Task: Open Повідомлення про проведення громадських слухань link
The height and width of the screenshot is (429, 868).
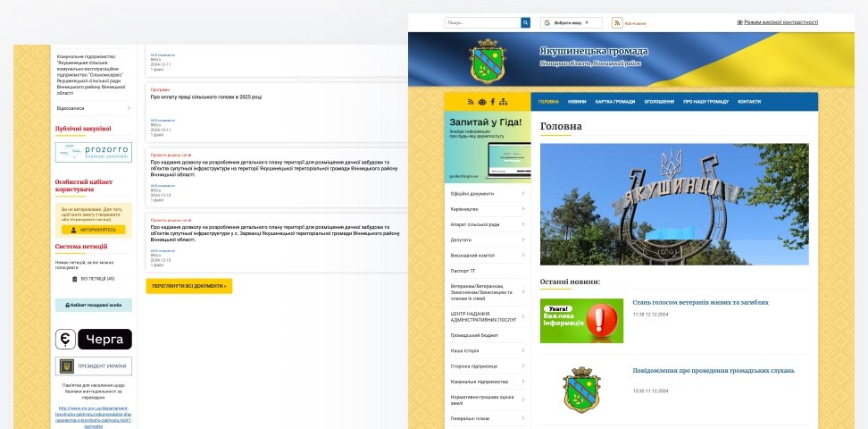Action: [x=714, y=370]
